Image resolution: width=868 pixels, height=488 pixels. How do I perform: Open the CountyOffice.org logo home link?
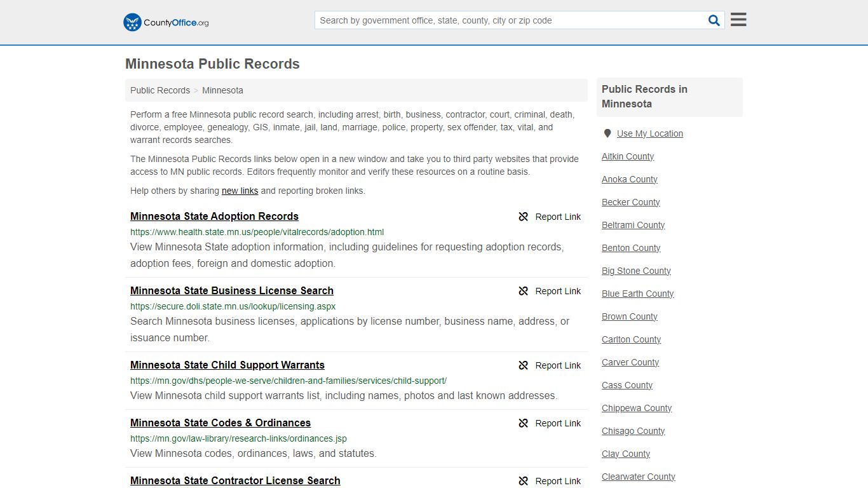pyautogui.click(x=166, y=22)
